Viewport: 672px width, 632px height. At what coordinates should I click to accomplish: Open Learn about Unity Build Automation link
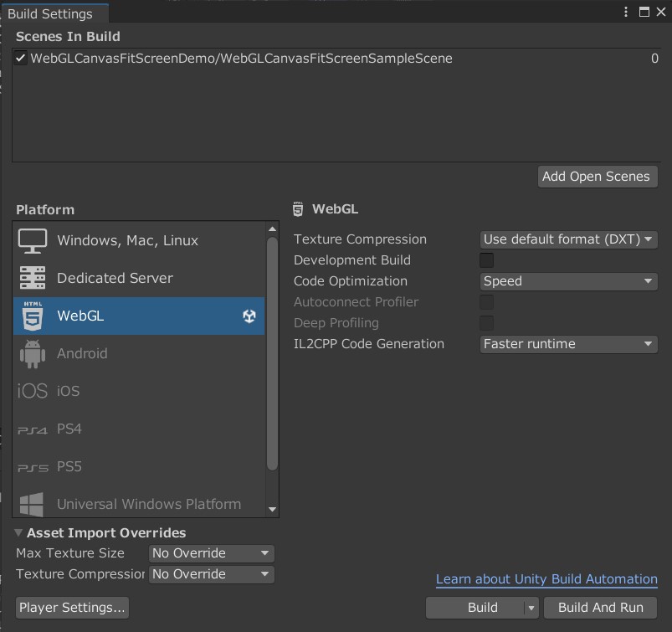coord(546,579)
